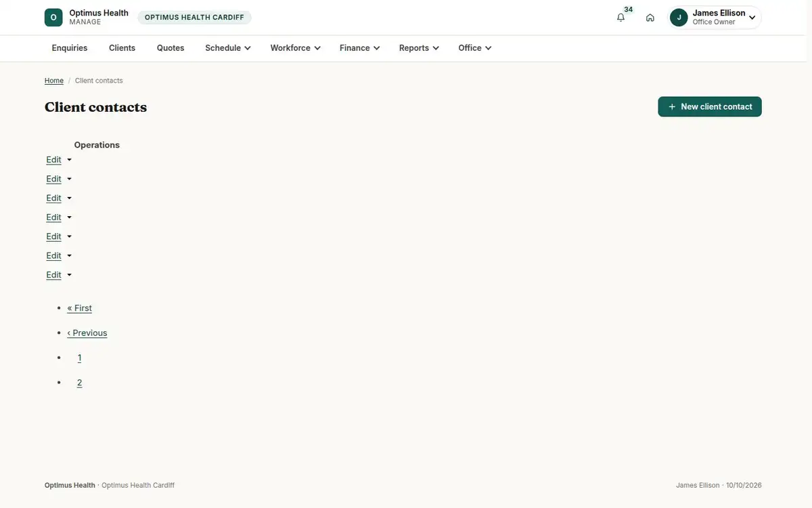Expand the Finance menu
Image resolution: width=812 pixels, height=508 pixels.
click(x=360, y=48)
